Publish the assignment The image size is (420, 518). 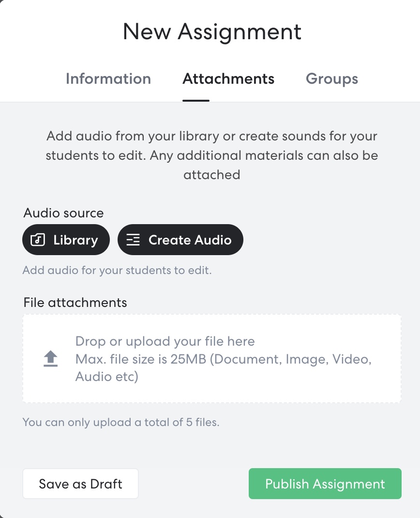[x=325, y=484]
